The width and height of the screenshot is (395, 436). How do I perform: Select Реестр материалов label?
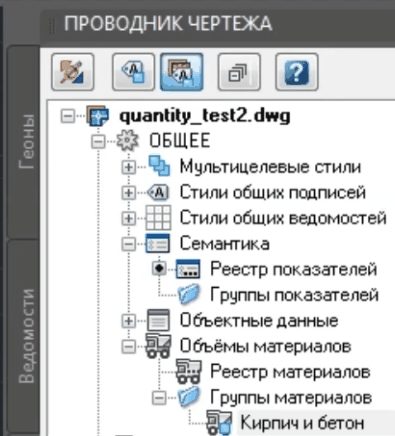coord(290,372)
